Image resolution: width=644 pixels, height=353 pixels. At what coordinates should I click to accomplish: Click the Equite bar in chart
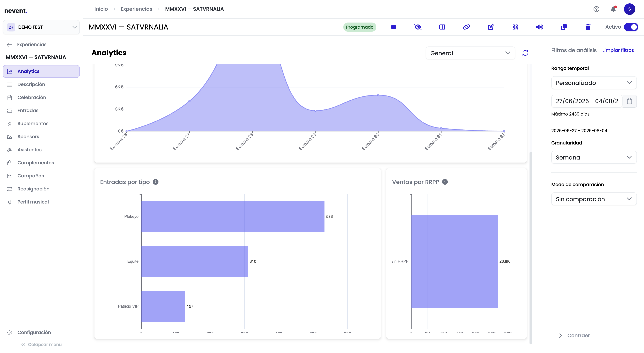pos(194,261)
